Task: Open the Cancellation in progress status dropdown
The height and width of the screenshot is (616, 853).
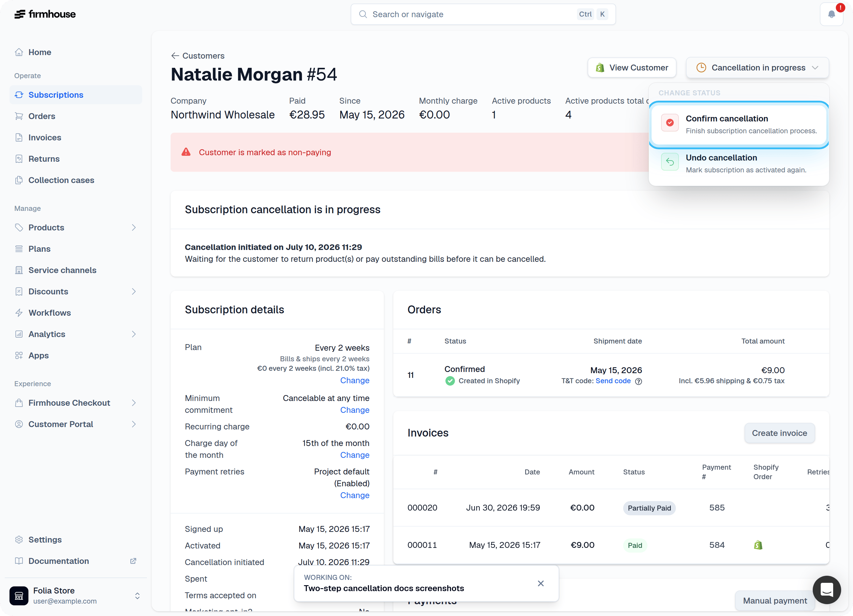Action: coord(757,68)
